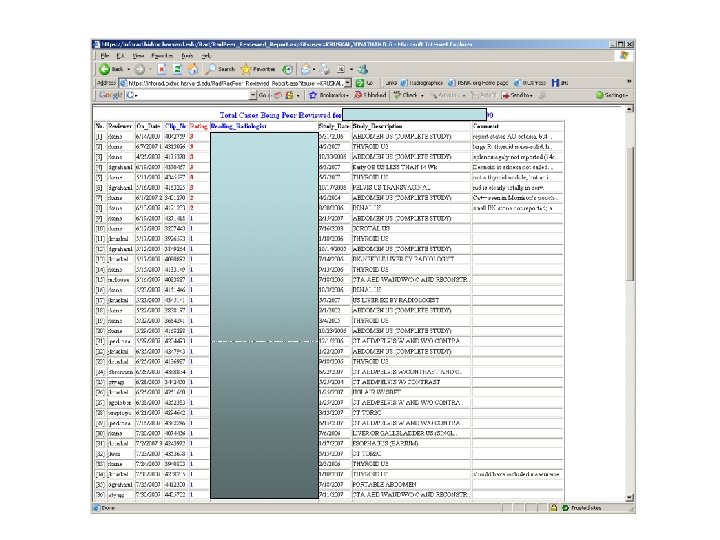
Task: Click the padlock icon in the status bar
Action: (554, 508)
